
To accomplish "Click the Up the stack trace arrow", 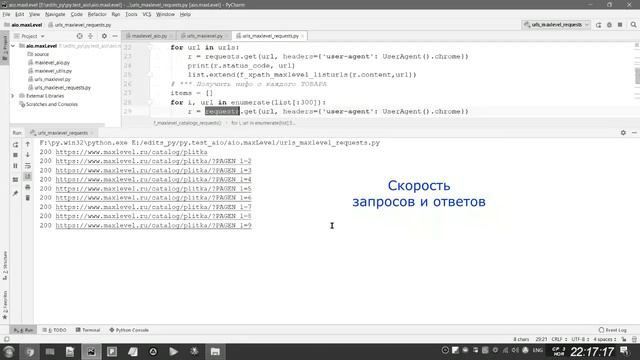I will point(28,144).
